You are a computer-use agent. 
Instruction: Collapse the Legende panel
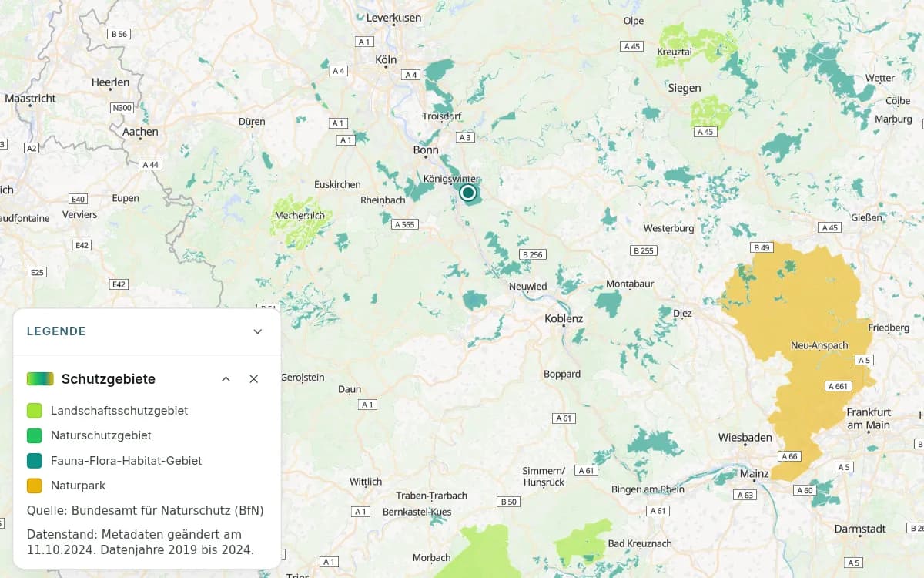pos(258,331)
